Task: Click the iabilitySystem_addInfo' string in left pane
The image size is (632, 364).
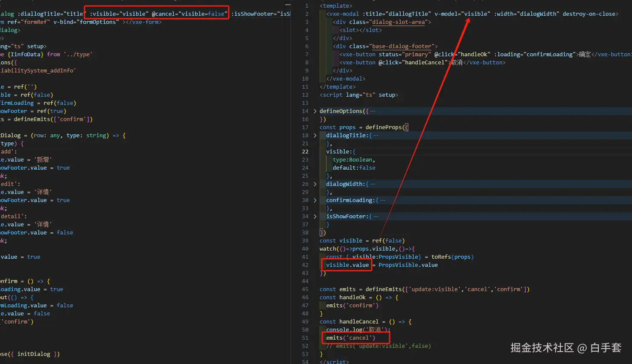Action: [38, 71]
